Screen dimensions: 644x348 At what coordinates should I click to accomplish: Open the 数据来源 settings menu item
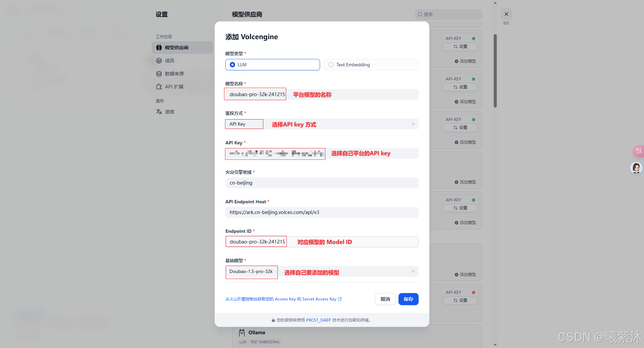182,74
